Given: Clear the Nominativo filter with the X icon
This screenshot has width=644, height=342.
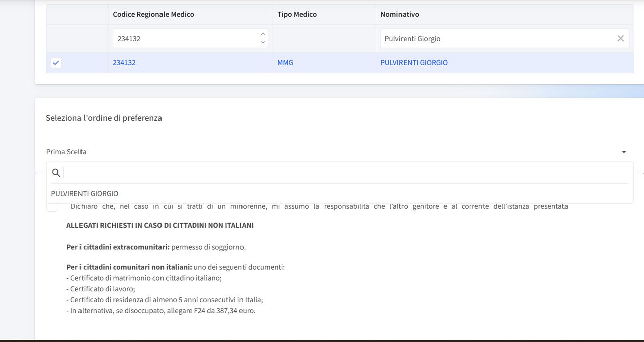Looking at the screenshot, I should [x=620, y=39].
